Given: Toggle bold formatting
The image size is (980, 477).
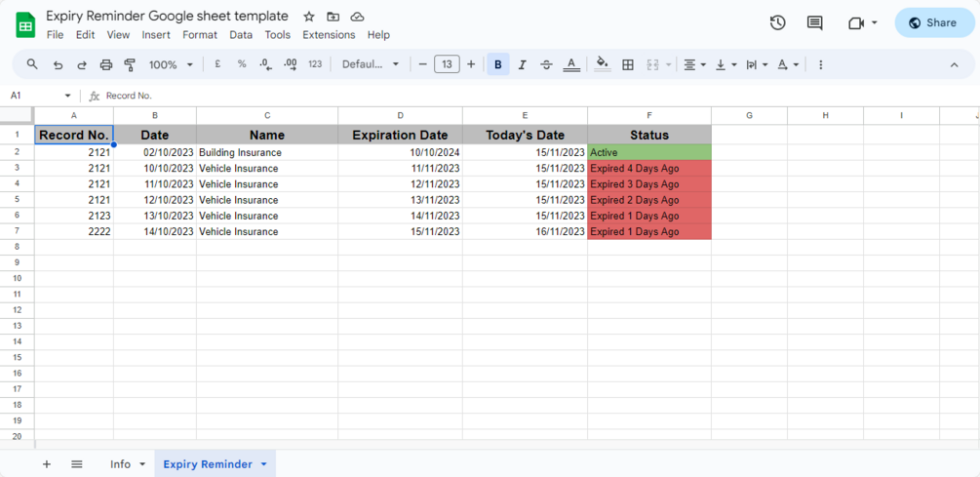Looking at the screenshot, I should click(x=498, y=64).
